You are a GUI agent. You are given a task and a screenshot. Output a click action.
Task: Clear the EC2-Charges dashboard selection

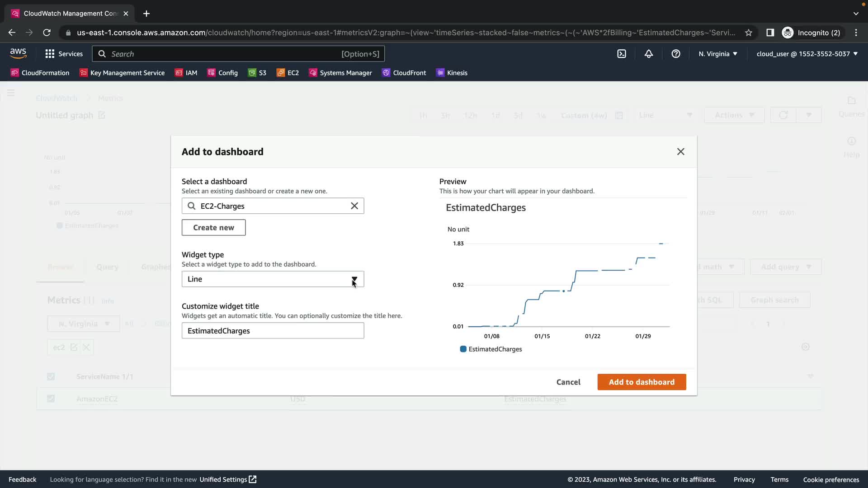tap(354, 206)
